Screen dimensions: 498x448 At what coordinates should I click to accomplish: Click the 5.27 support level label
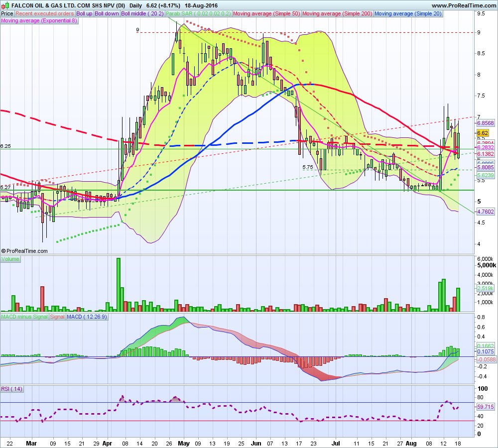coord(5,188)
